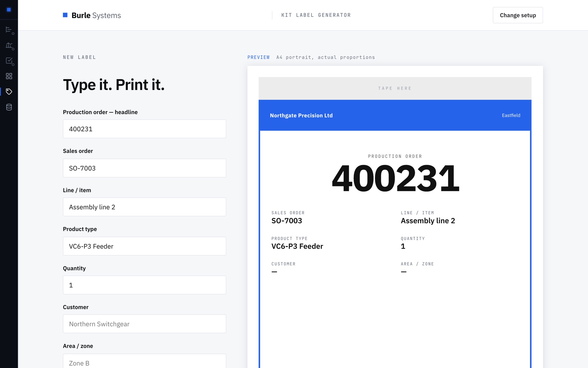Click the Type it. Print it. heading

114,85
